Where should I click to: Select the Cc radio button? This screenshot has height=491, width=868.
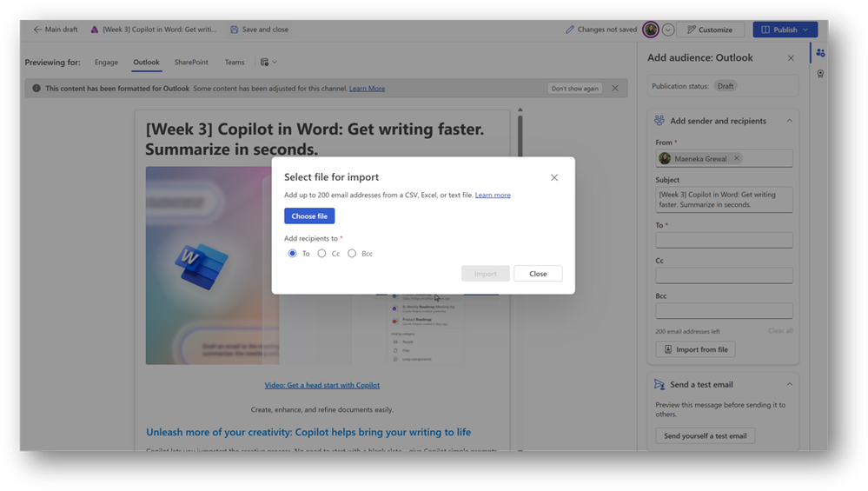pyautogui.click(x=321, y=254)
